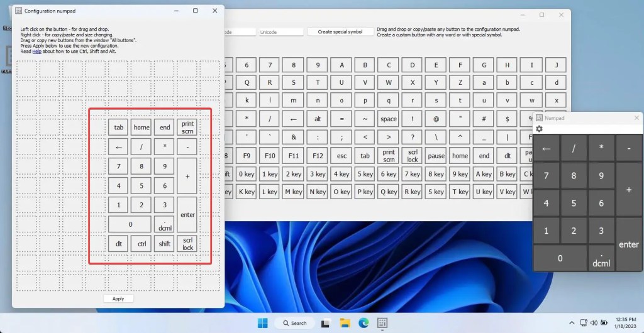
Task: Click the network icon in system tray
Action: pos(584,323)
